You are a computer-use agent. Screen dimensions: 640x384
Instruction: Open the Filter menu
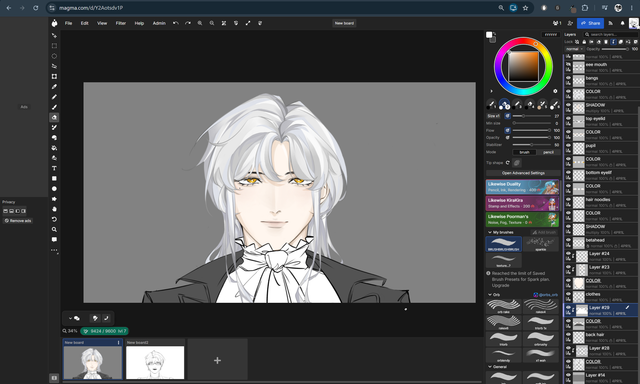point(121,23)
